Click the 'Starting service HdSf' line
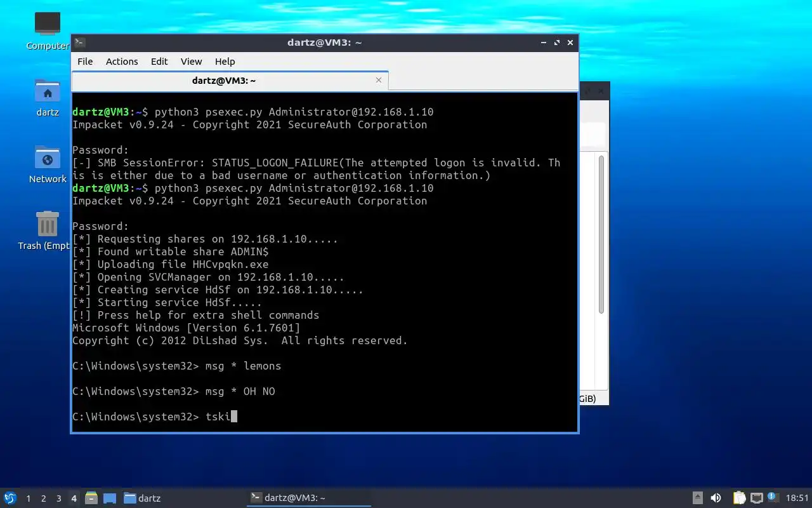 tap(167, 303)
